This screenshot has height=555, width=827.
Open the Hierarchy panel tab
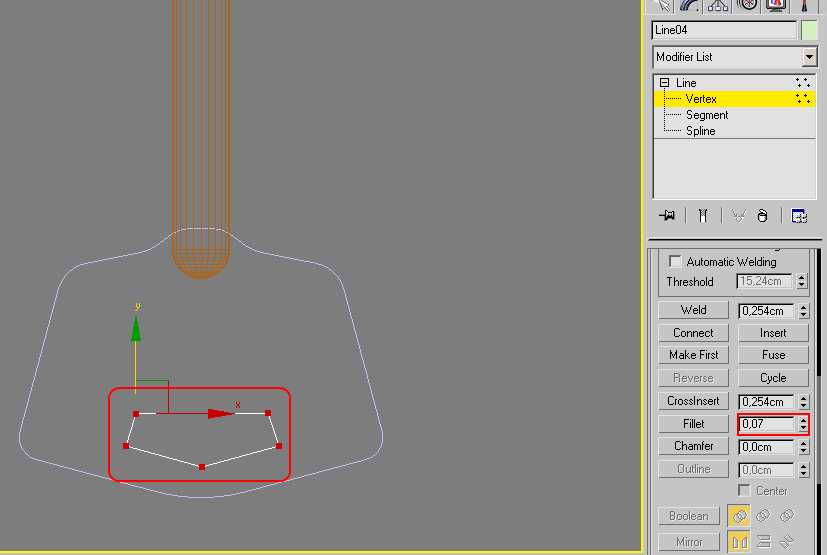[718, 5]
